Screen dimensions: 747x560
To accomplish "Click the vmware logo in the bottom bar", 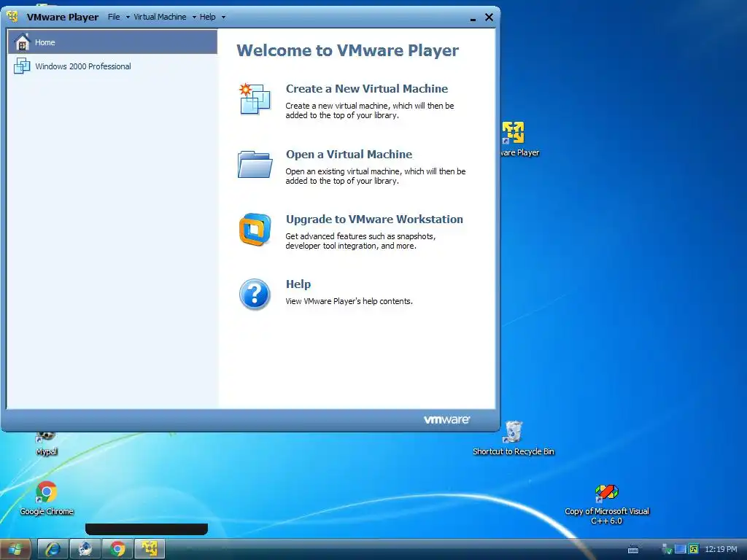I will (x=446, y=419).
